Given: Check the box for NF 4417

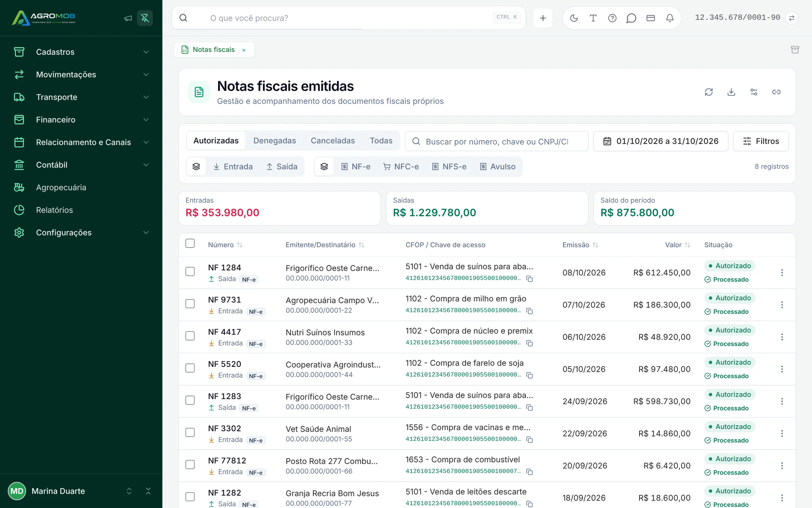Looking at the screenshot, I should (190, 336).
